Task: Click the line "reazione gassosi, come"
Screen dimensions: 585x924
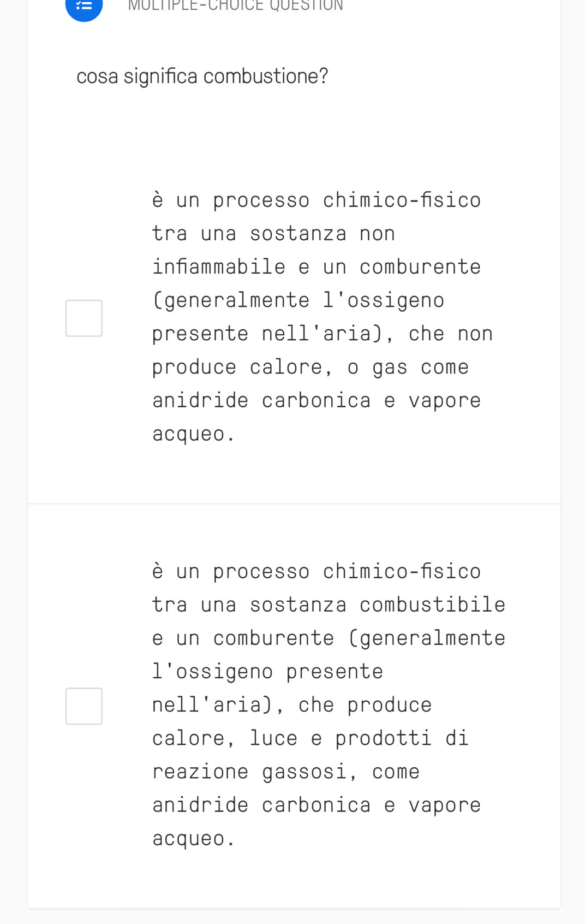Action: pyautogui.click(x=286, y=772)
